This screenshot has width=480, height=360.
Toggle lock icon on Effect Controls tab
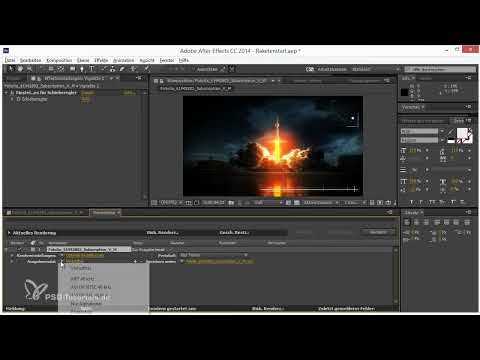pyautogui.click(x=38, y=78)
